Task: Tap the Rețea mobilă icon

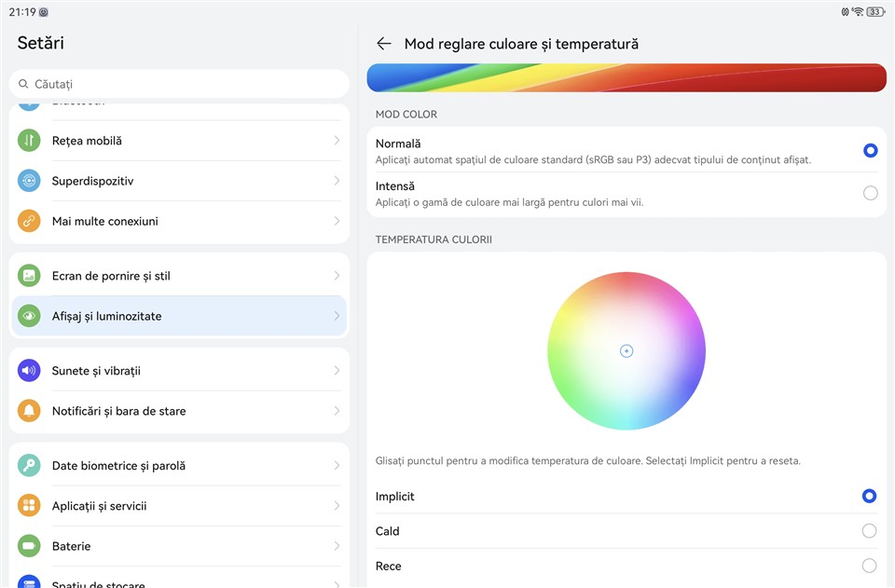Action: [29, 141]
